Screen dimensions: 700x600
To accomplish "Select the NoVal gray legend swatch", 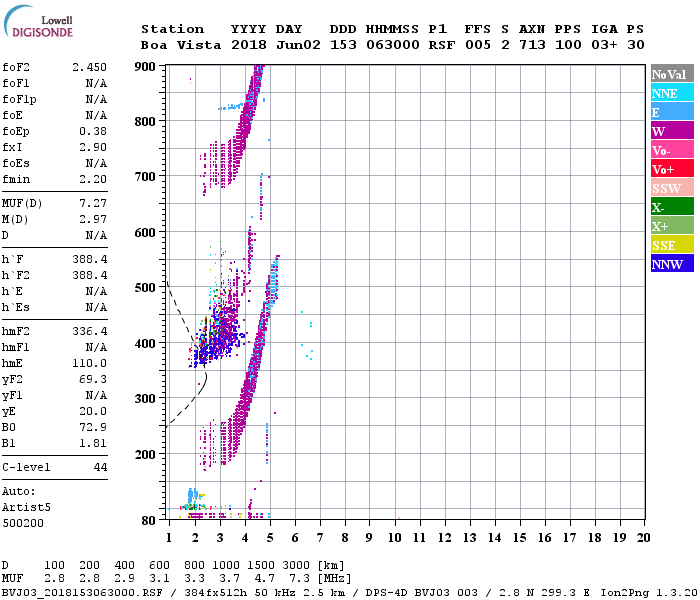I will [x=672, y=74].
